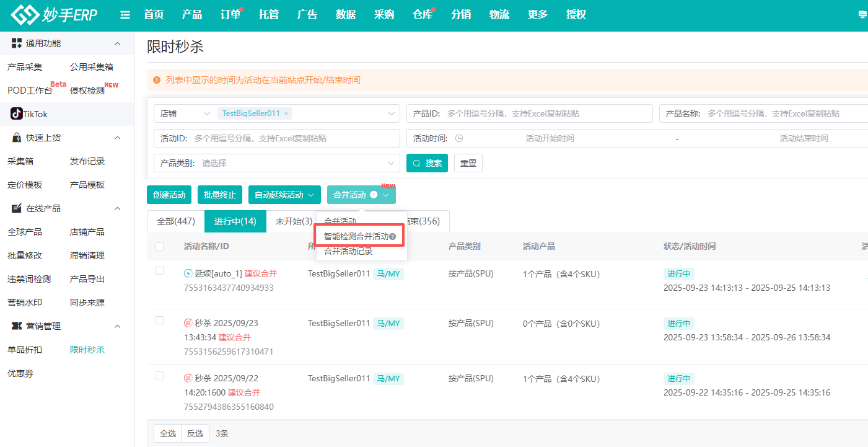The image size is (868, 447).
Task: Tick the select-all checkbox in table header
Action: tap(160, 246)
